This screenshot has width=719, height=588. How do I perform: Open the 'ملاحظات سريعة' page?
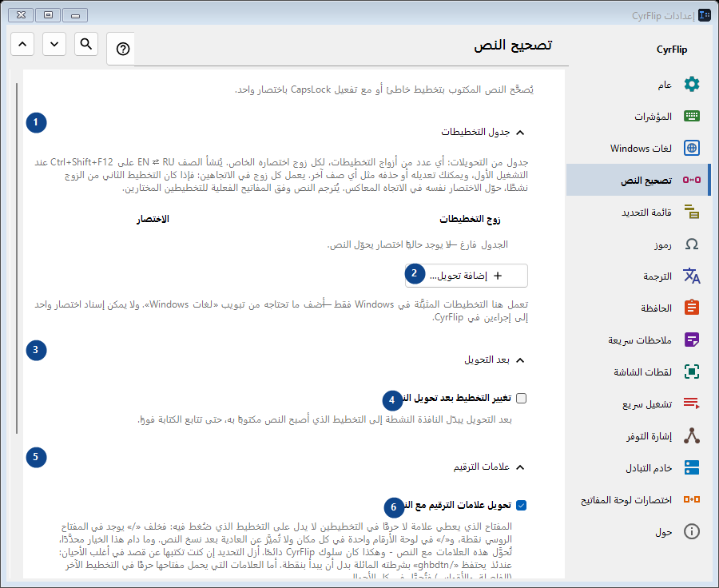point(638,340)
